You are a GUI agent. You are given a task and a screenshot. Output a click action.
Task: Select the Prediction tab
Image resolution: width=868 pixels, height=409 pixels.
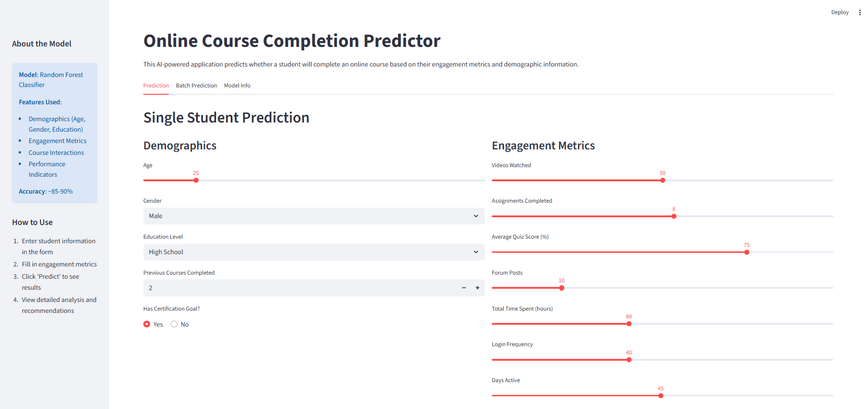tap(156, 86)
